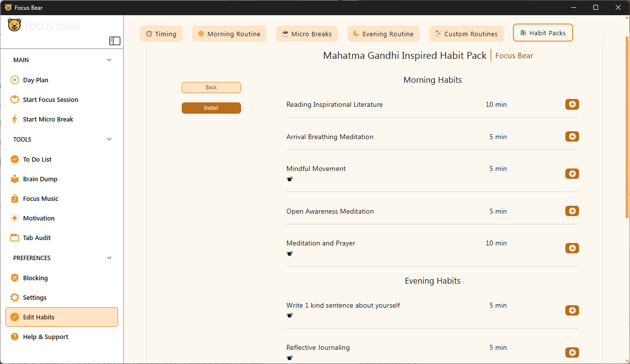Add Mindful Movement habit plus icon
Screen dimensions: 630x364
pyautogui.click(x=572, y=174)
